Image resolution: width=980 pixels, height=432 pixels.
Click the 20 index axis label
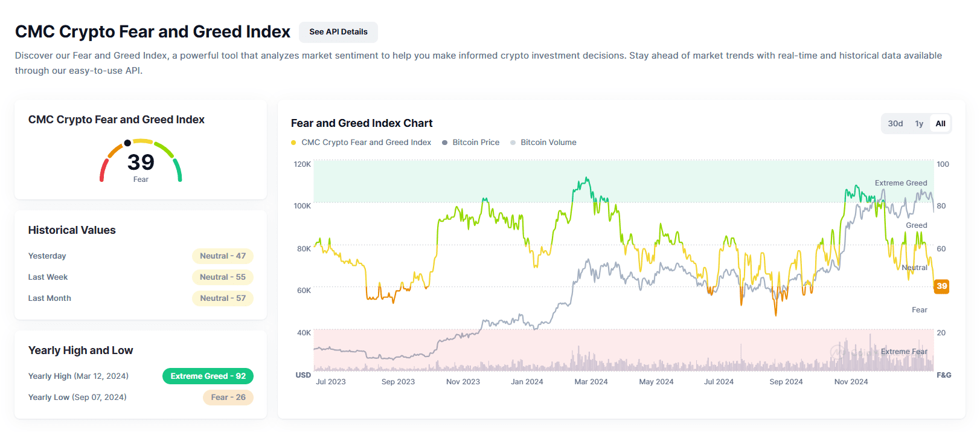(x=941, y=333)
